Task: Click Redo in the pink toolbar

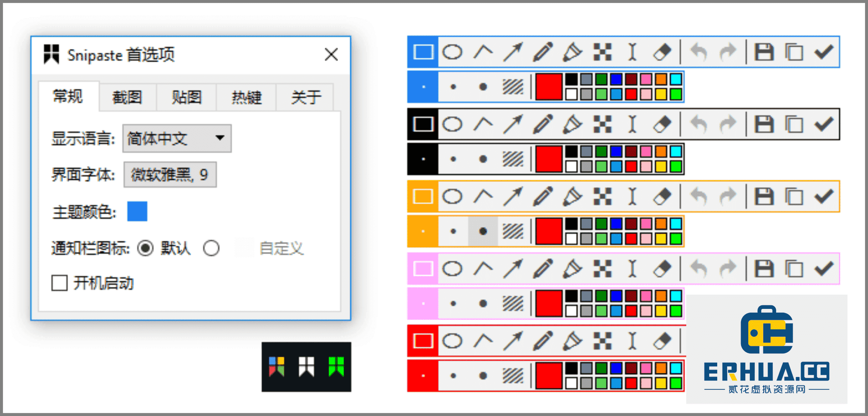Action: [x=728, y=268]
